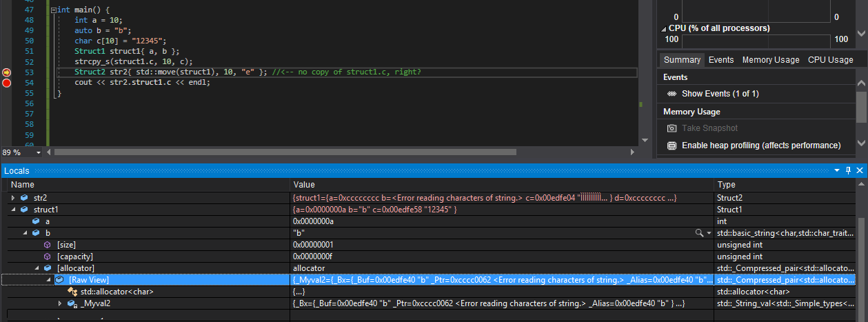Remove the red breakpoint on line 54
Viewport: 868px width, 322px height.
tap(7, 83)
